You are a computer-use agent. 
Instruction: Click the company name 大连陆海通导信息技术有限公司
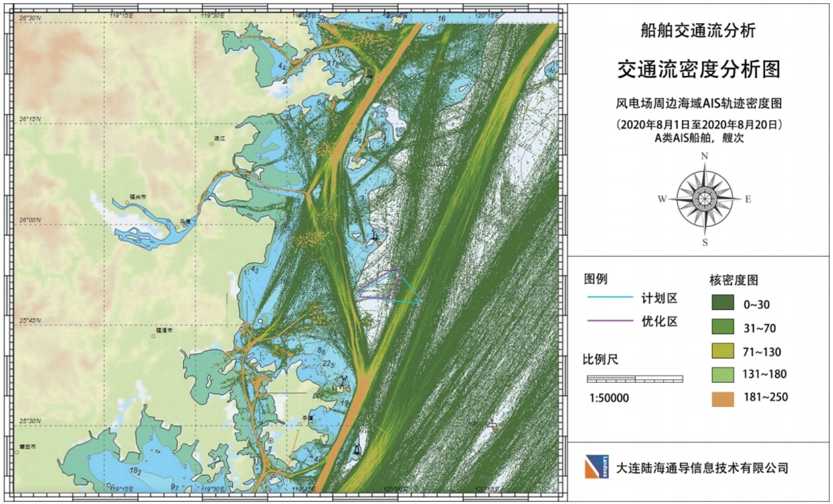tap(702, 468)
